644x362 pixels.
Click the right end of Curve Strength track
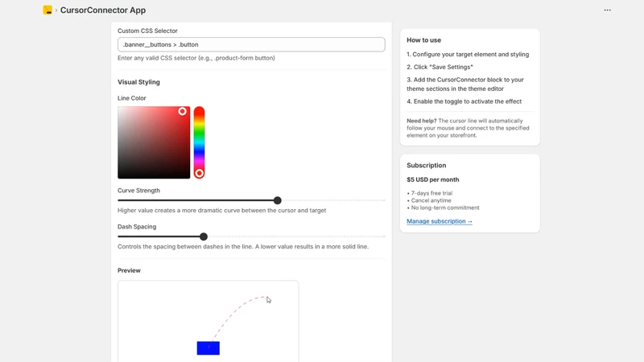coord(384,200)
